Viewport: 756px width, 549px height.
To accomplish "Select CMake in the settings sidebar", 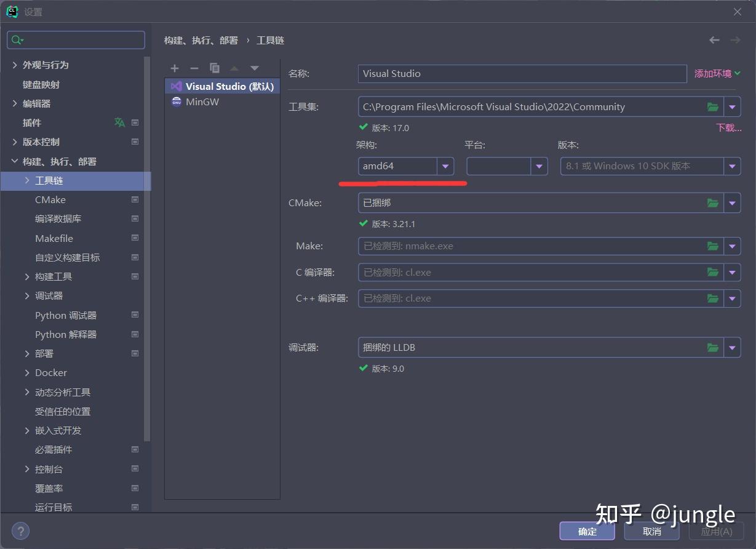I will coord(50,199).
